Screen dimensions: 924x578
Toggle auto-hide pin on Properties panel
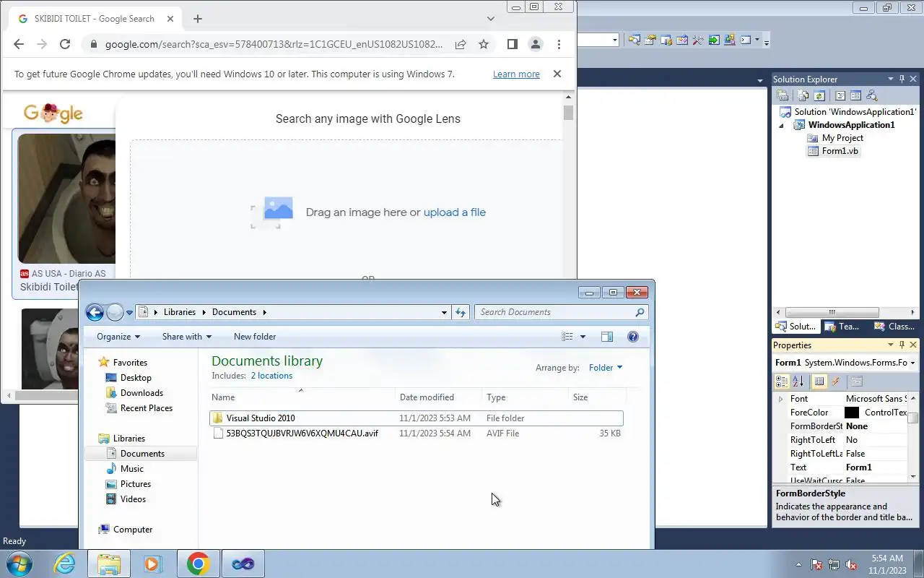[902, 345]
